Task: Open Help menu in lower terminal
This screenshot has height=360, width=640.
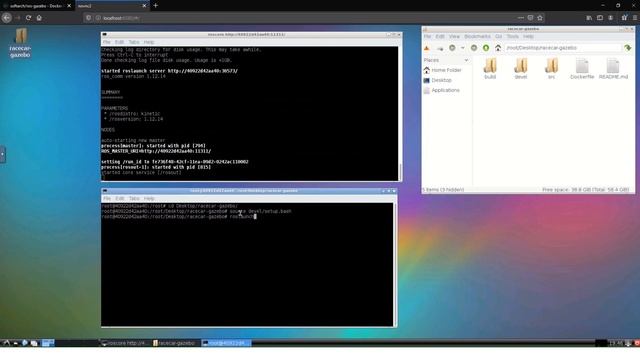Action: point(149,198)
